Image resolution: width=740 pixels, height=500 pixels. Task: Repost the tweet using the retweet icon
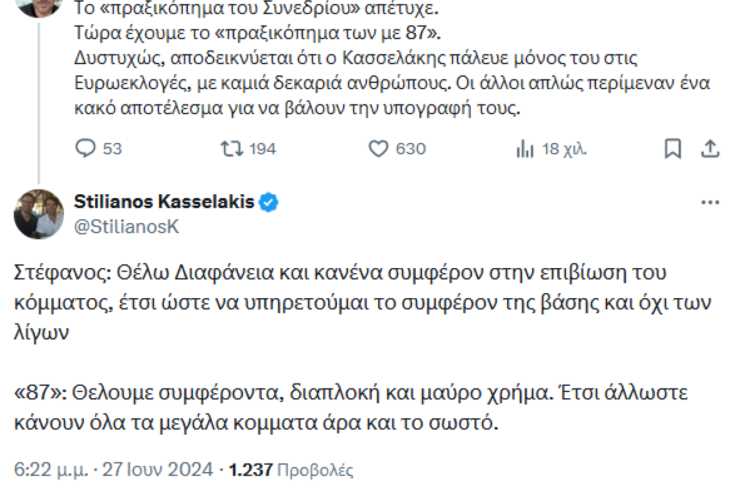(x=231, y=149)
